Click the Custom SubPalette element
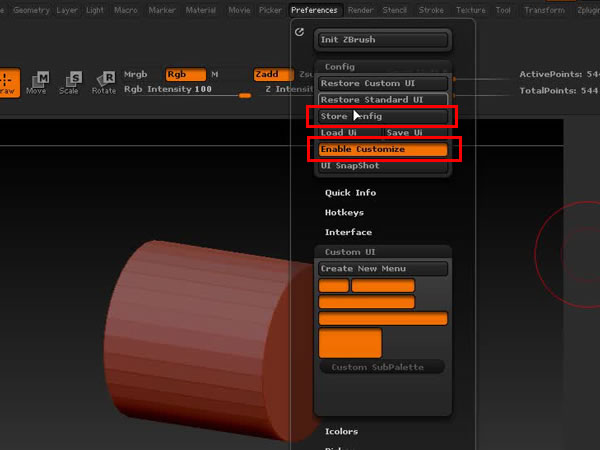600x450 pixels. 382,367
